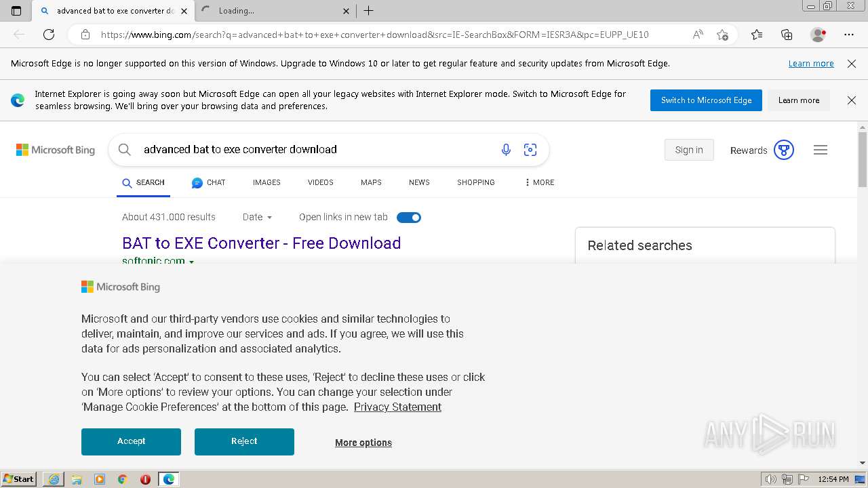Close the advanced bat to exe converter tab

coord(184,11)
